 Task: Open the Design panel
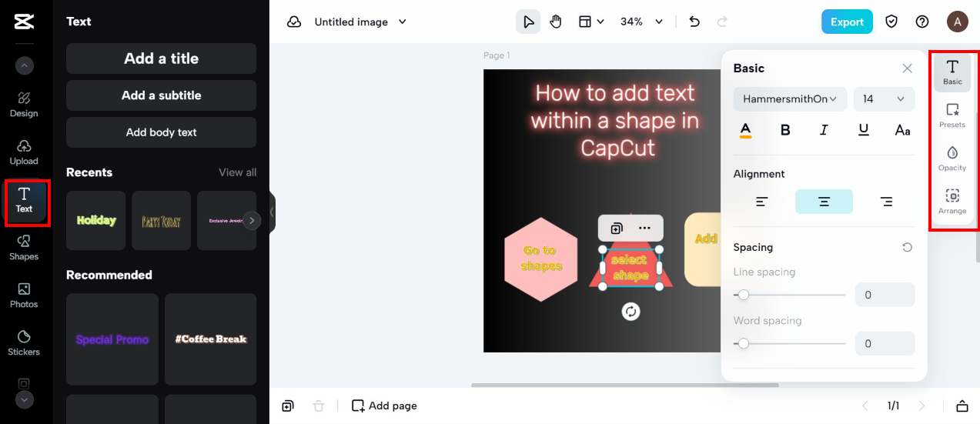(24, 105)
